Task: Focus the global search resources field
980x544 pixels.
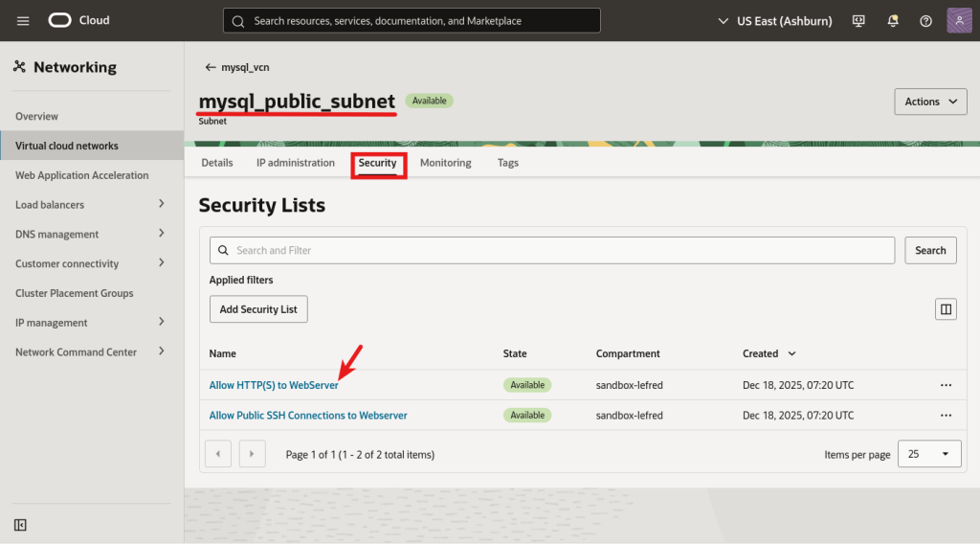Action: pyautogui.click(x=412, y=21)
